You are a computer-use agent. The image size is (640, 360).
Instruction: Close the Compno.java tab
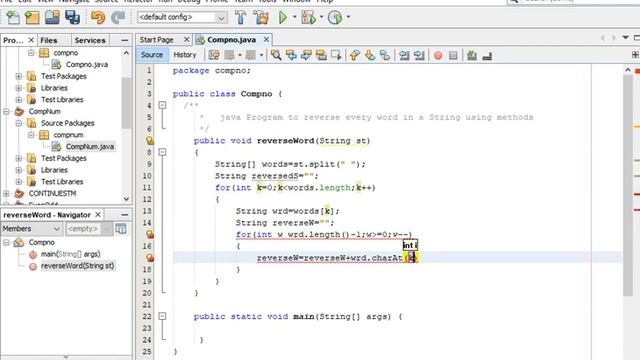click(266, 39)
